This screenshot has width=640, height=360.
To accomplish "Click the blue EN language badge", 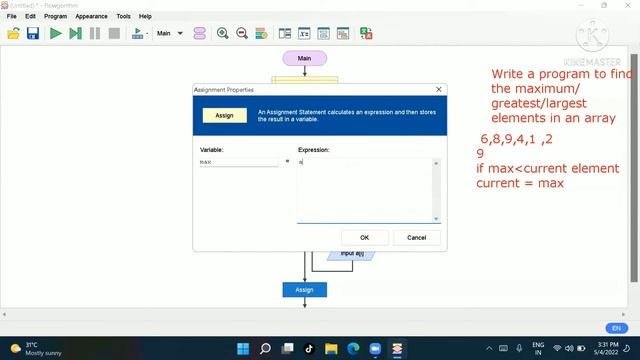I will point(617,328).
